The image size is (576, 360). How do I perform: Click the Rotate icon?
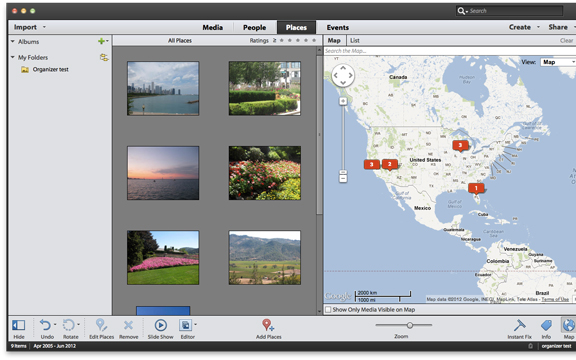[x=69, y=325]
